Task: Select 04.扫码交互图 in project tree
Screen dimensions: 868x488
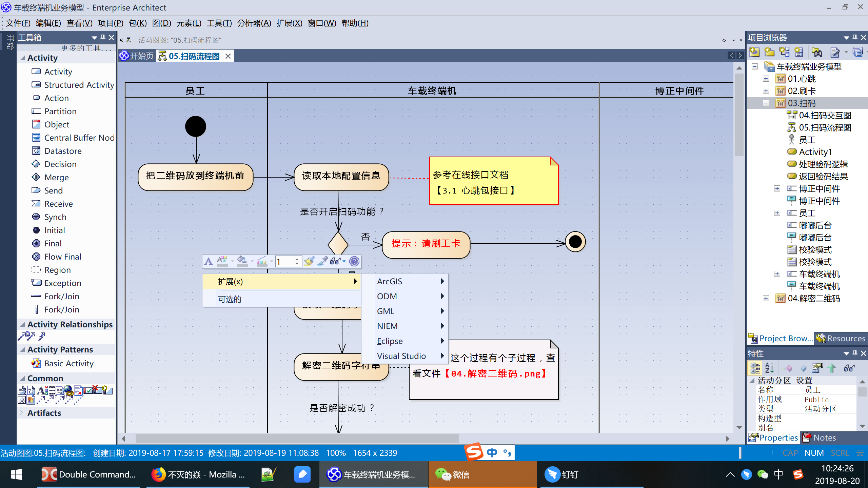Action: 825,115
